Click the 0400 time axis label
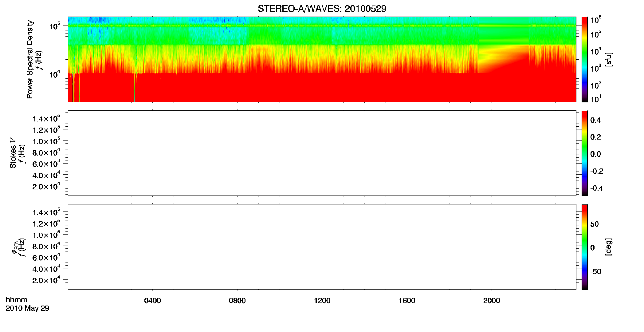 [x=152, y=301]
